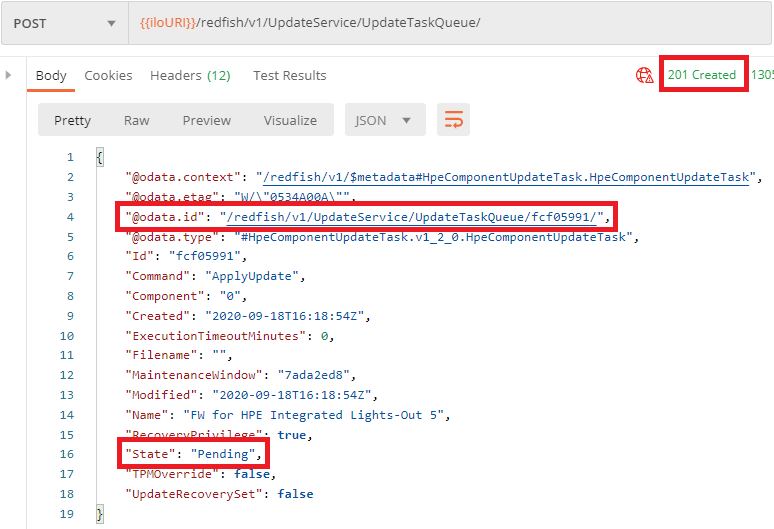Open the JSON format dropdown

click(384, 120)
